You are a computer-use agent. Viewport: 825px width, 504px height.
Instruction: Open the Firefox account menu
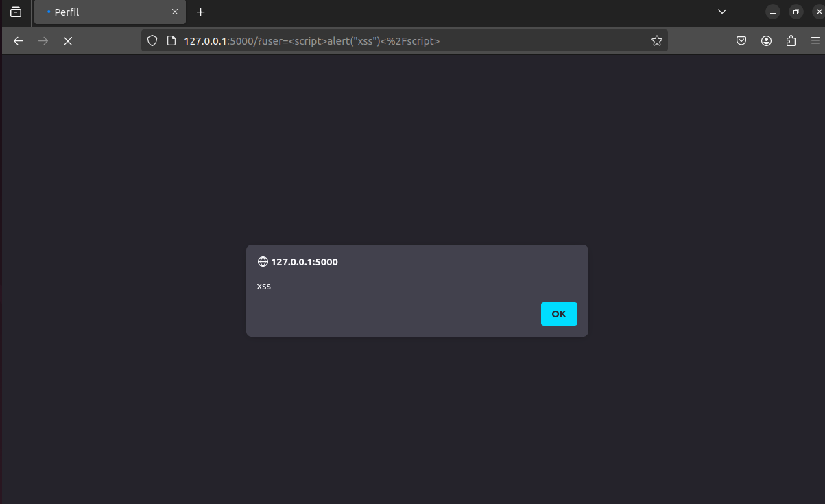pos(766,41)
